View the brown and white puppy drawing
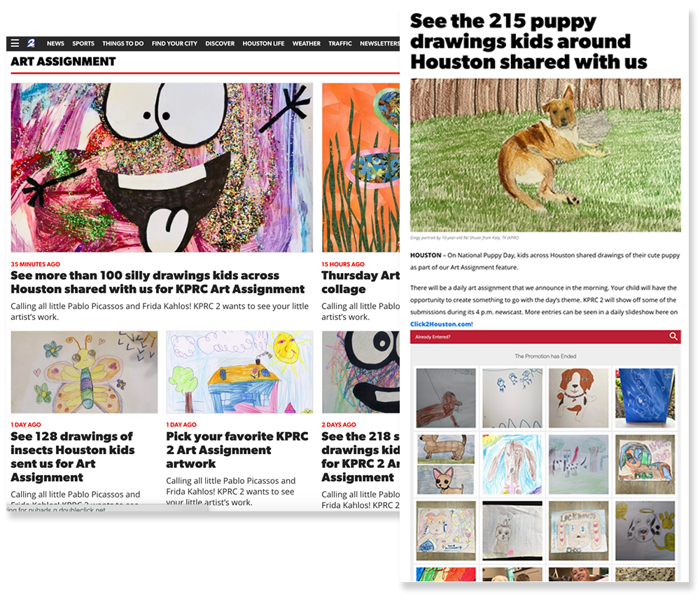This screenshot has height=601, width=700. tap(578, 398)
